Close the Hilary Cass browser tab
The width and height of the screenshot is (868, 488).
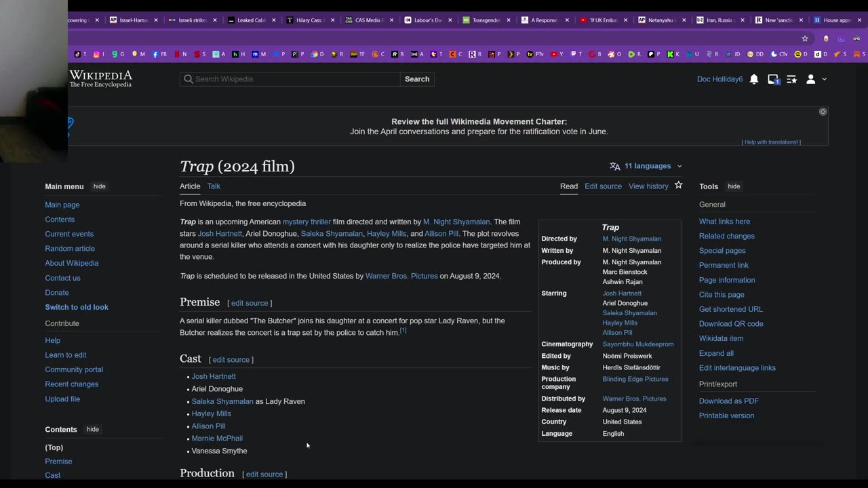(x=332, y=20)
